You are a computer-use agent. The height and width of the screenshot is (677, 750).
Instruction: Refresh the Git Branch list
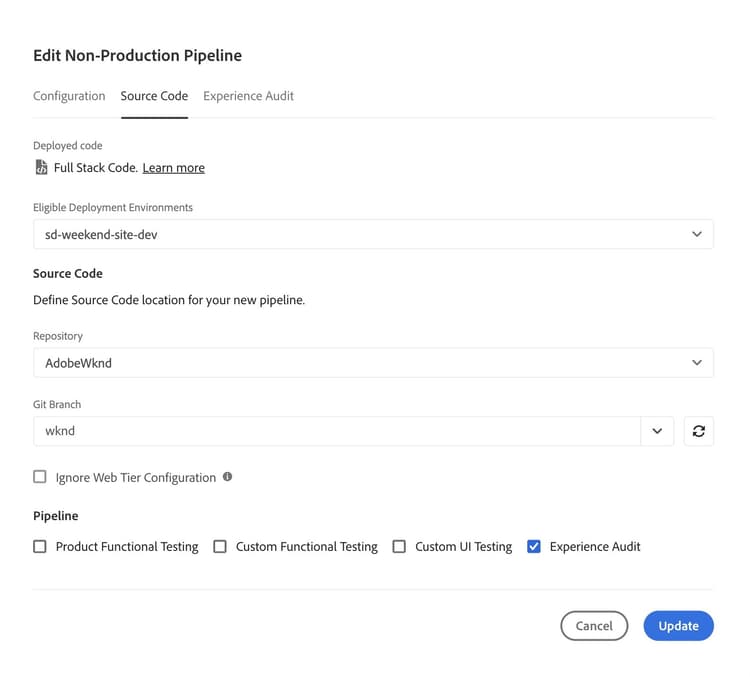[698, 431]
